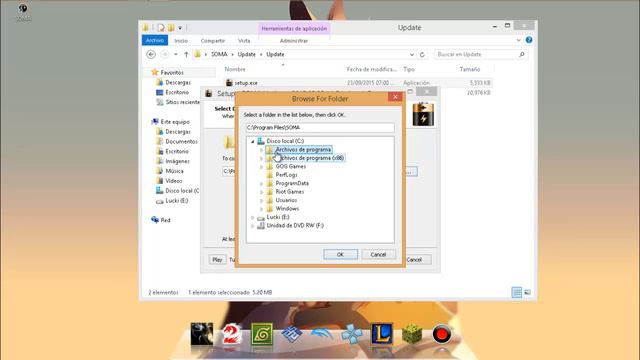Click Play button in Setup window

pos(217,260)
